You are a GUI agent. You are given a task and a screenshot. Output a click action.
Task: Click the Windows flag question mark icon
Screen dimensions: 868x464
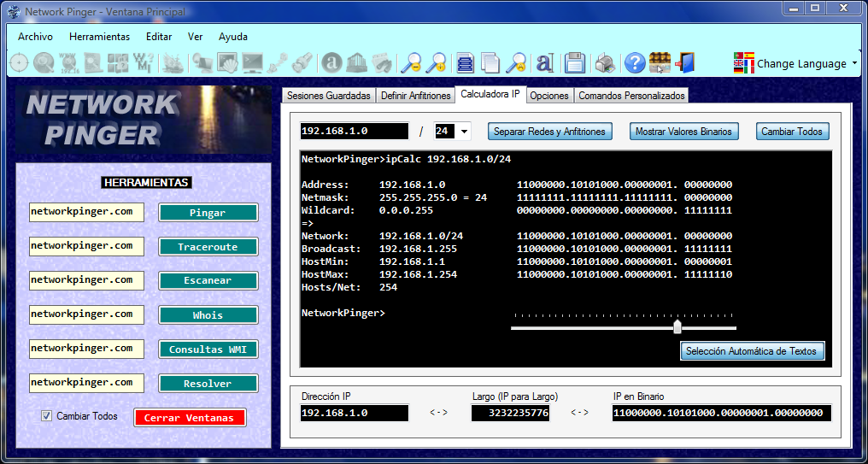point(117,62)
